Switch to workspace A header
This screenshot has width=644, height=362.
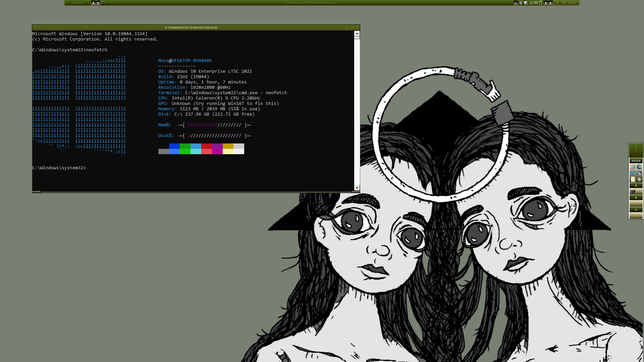[636, 185]
